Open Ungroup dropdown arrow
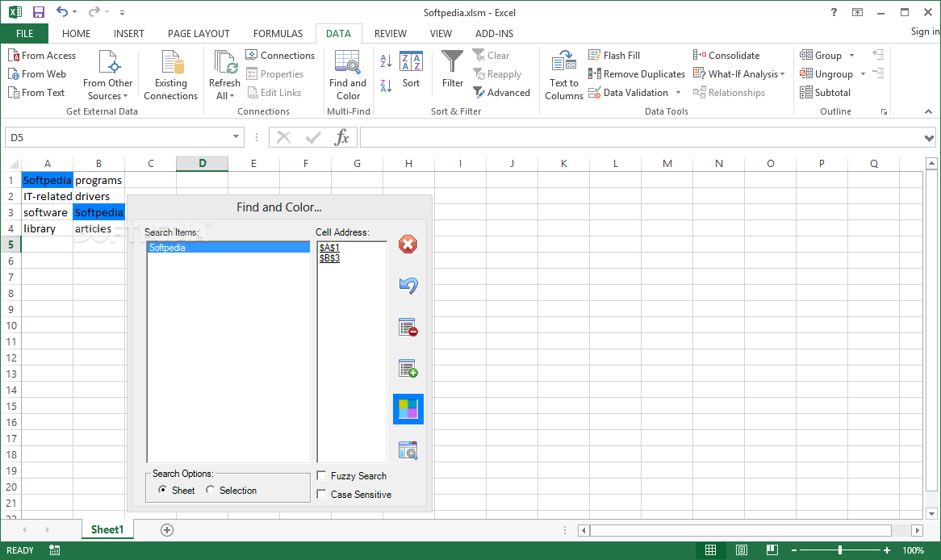 tap(863, 73)
